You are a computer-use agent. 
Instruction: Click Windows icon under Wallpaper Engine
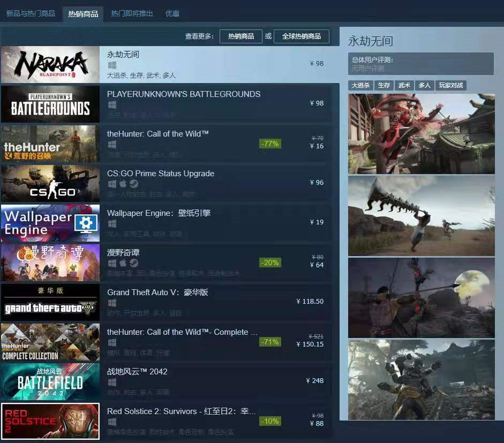[112, 224]
